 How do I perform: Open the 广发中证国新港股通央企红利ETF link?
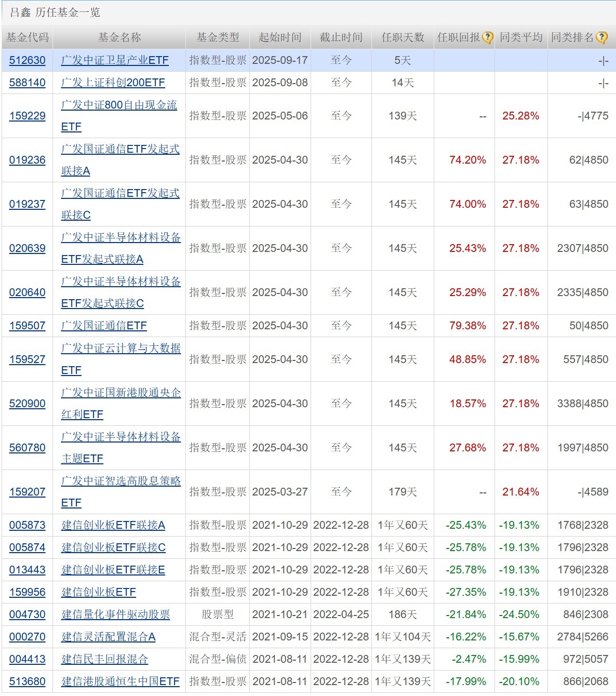click(121, 404)
